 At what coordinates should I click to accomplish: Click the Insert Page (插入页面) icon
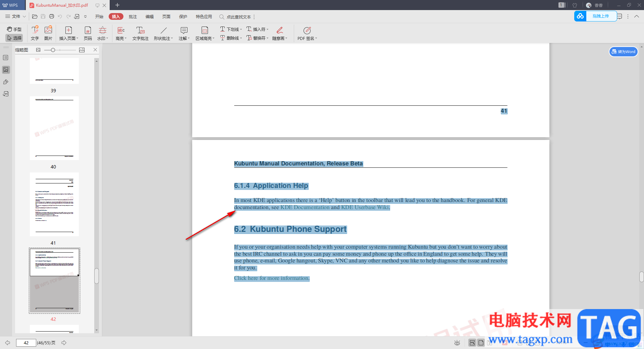click(68, 30)
